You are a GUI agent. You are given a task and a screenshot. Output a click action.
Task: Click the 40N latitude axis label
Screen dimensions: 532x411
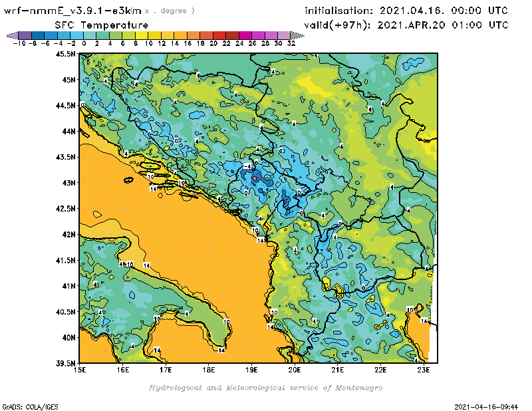68,337
